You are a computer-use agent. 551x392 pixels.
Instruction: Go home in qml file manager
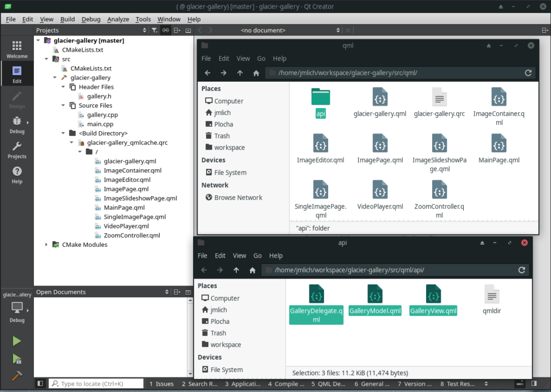pyautogui.click(x=256, y=73)
